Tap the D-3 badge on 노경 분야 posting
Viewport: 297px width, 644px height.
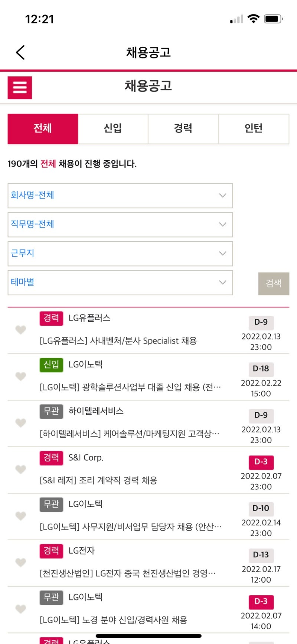tap(261, 601)
